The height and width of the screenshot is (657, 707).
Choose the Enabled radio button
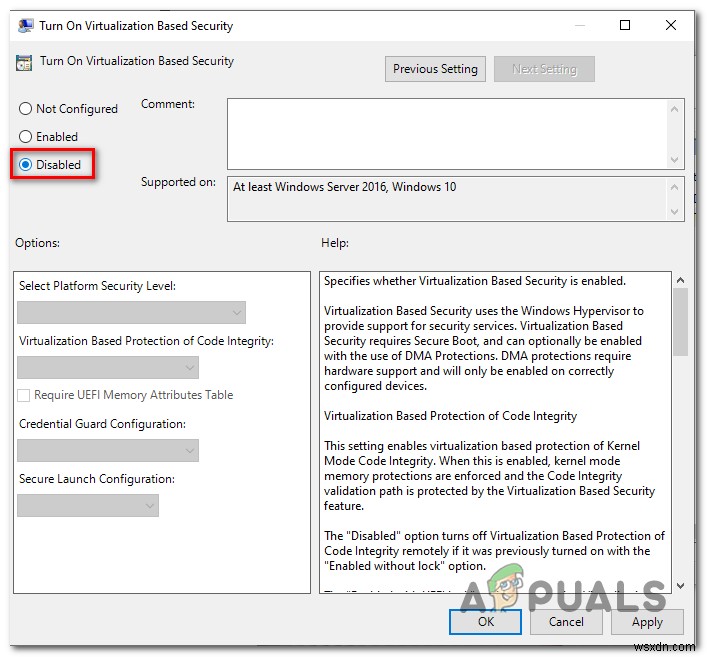tap(48, 137)
